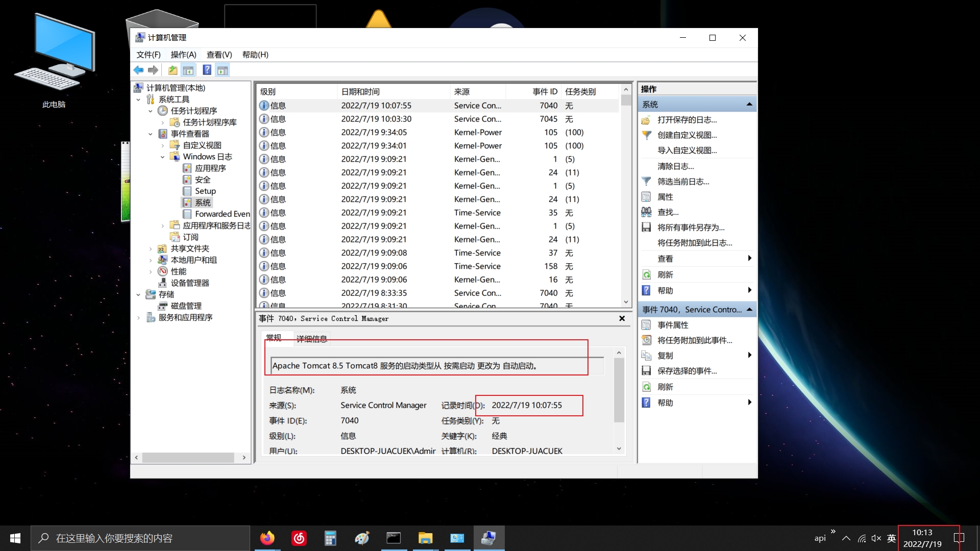
Task: Click 将任务附加到此事件 action
Action: coord(695,340)
